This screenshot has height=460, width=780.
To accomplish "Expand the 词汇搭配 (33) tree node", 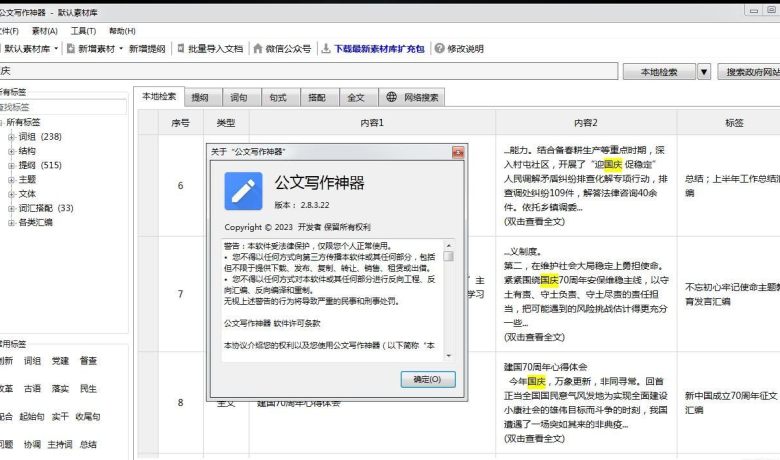I will [x=11, y=208].
